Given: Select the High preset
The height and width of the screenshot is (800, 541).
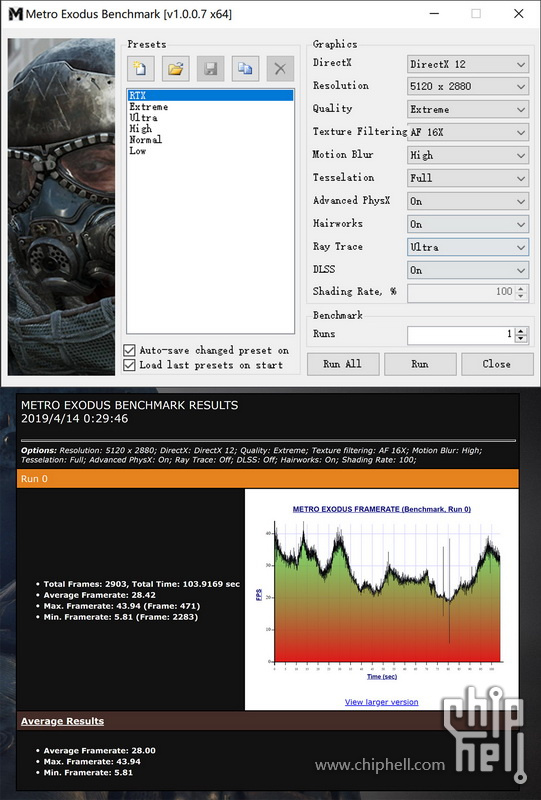Looking at the screenshot, I should [140, 129].
